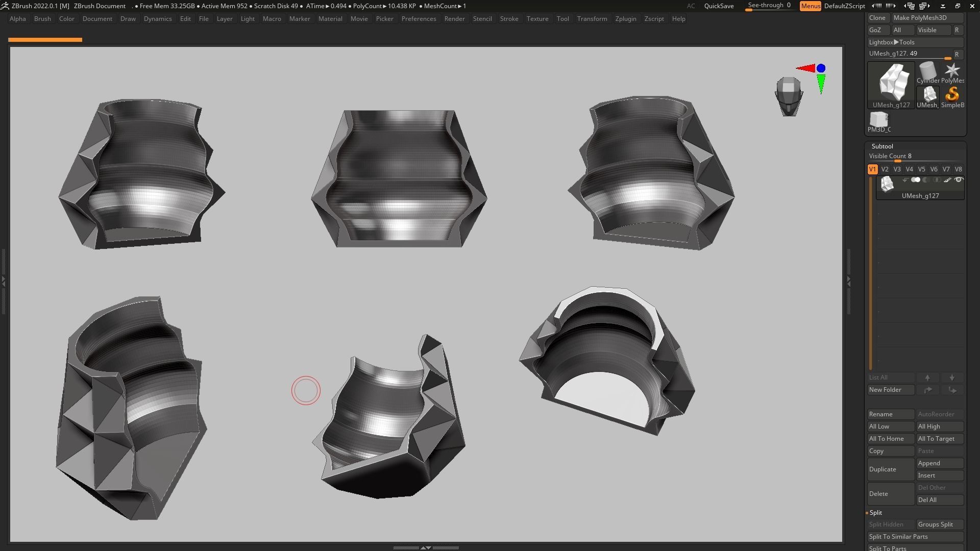Pick the Cylinder primitive tool icon
Image resolution: width=980 pixels, height=551 pixels.
tap(927, 73)
